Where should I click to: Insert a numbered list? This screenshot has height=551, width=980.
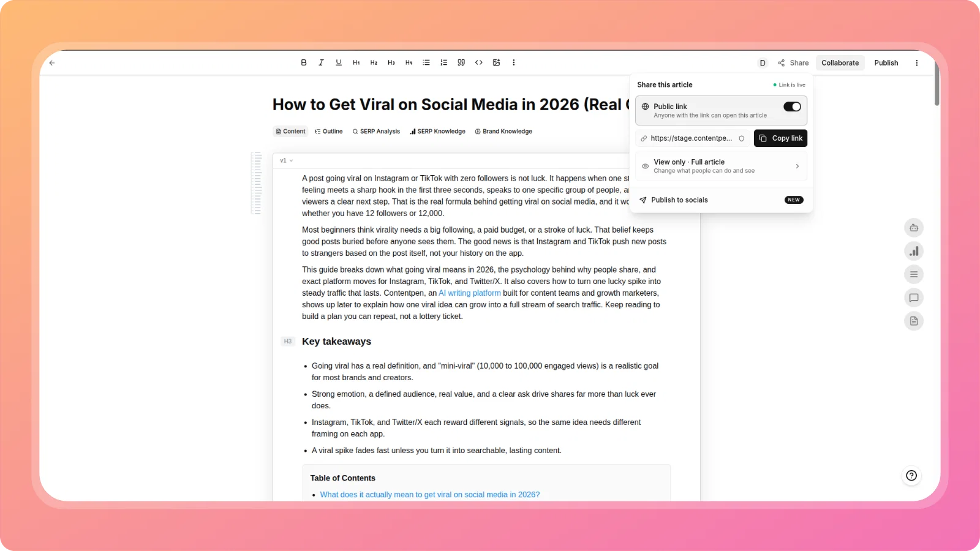point(444,62)
